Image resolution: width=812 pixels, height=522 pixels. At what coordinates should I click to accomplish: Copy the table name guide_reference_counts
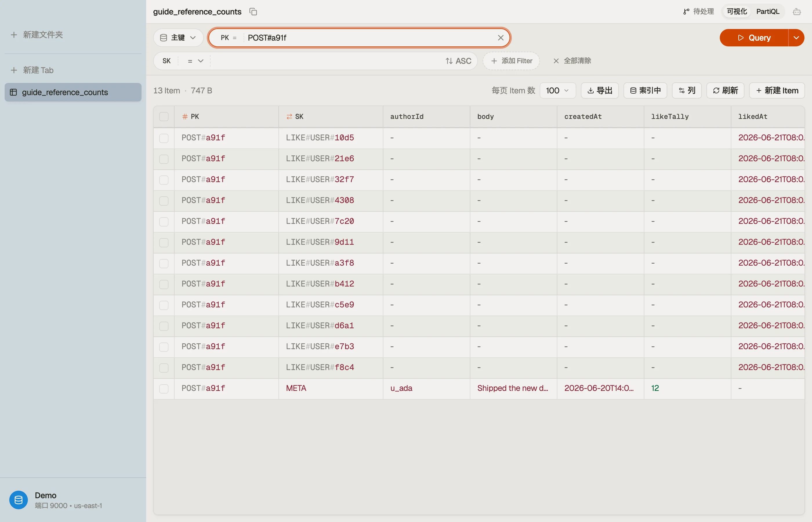pos(253,12)
